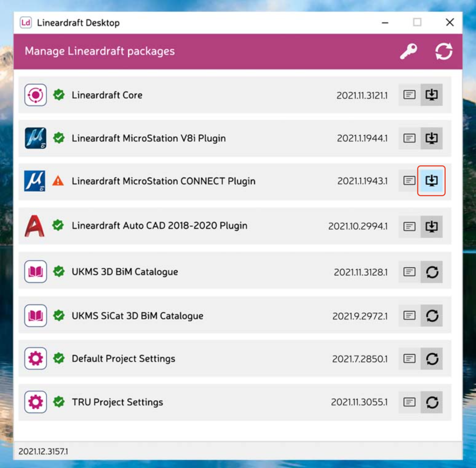Image resolution: width=476 pixels, height=468 pixels.
Task: Click the UKMS SiCat catalogue book icon
Action: click(36, 316)
